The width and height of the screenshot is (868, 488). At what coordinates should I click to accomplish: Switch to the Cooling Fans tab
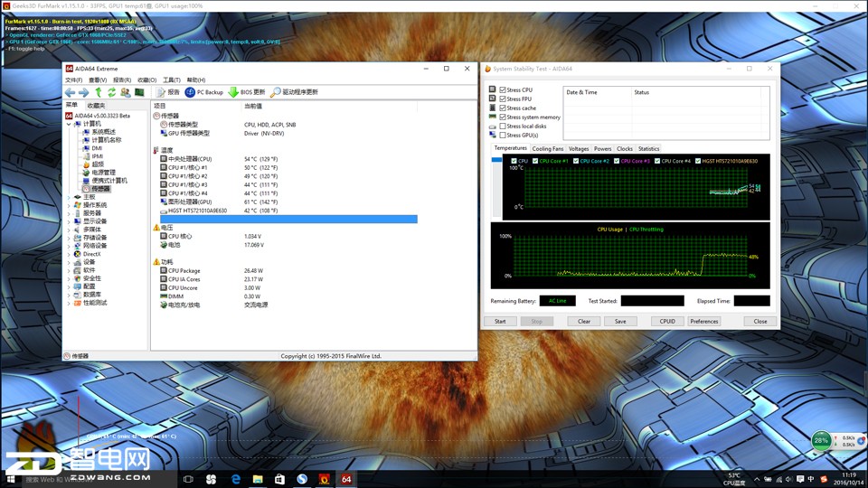[x=547, y=148]
